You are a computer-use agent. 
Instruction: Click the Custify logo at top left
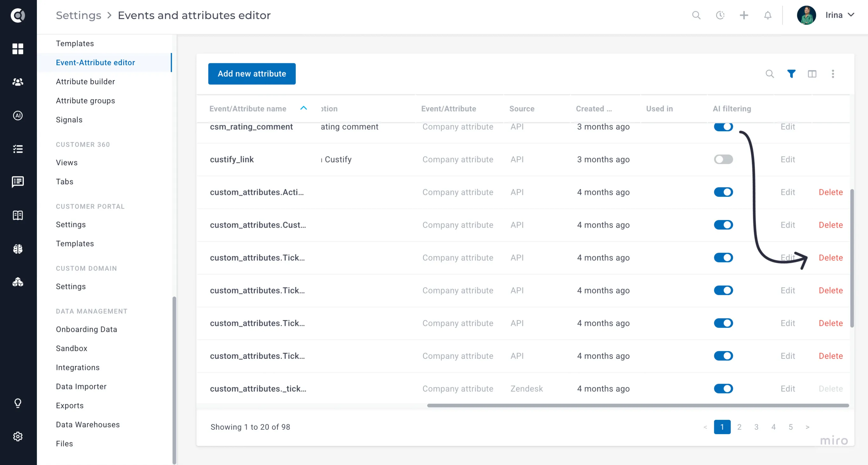click(x=18, y=15)
